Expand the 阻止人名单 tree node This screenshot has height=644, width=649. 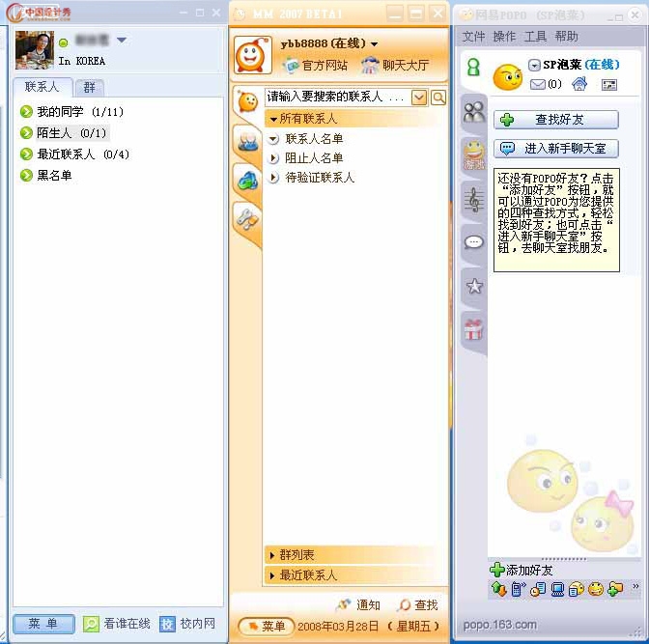pyautogui.click(x=273, y=158)
